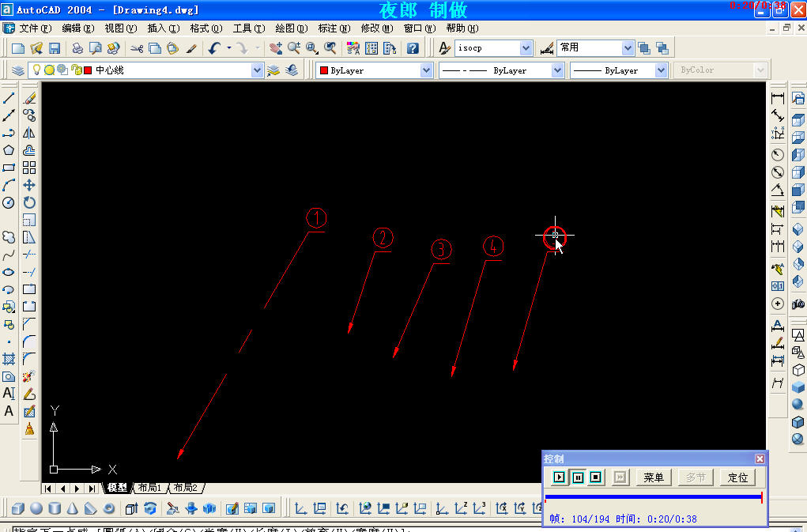The image size is (807, 532).
Task: Select the Line draw tool
Action: tap(9, 98)
